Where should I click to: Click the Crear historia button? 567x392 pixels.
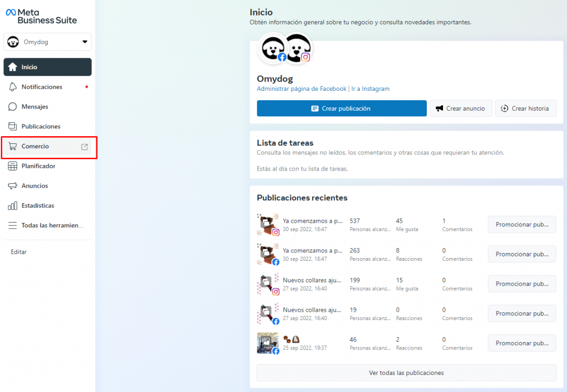click(x=525, y=109)
